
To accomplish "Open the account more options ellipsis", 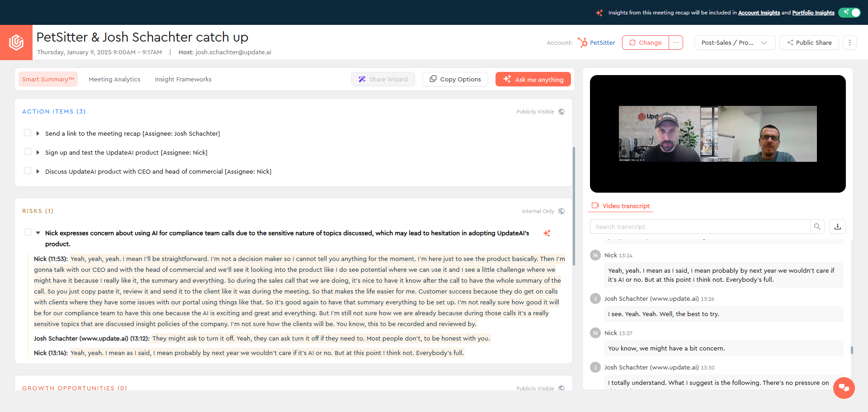I will coord(676,43).
